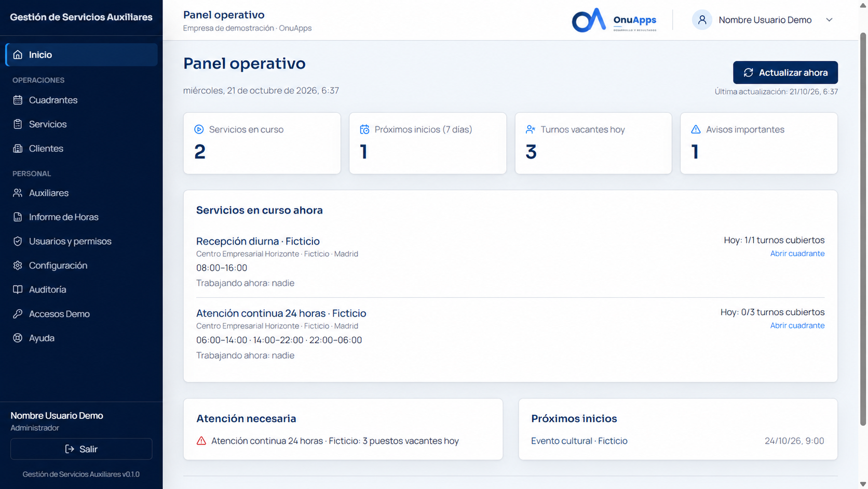Click the Turnos vacantes hoy card
This screenshot has height=489, width=868.
pyautogui.click(x=593, y=143)
